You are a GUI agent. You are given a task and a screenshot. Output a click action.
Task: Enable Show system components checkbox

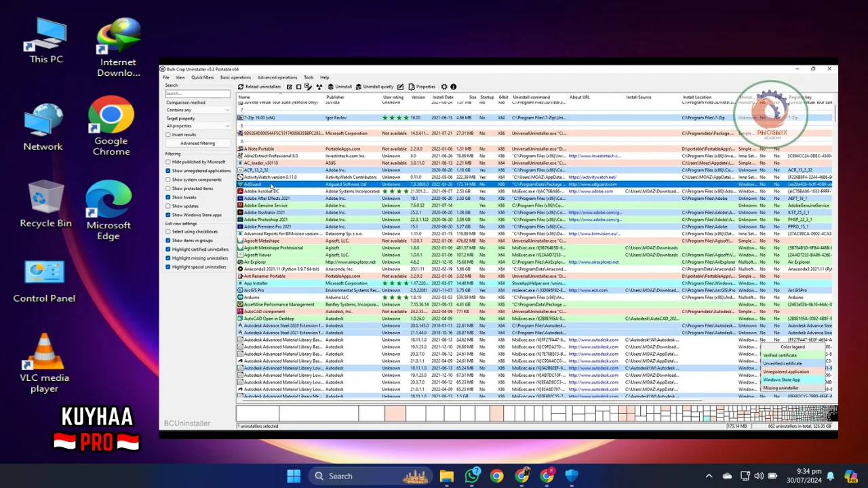pyautogui.click(x=168, y=180)
